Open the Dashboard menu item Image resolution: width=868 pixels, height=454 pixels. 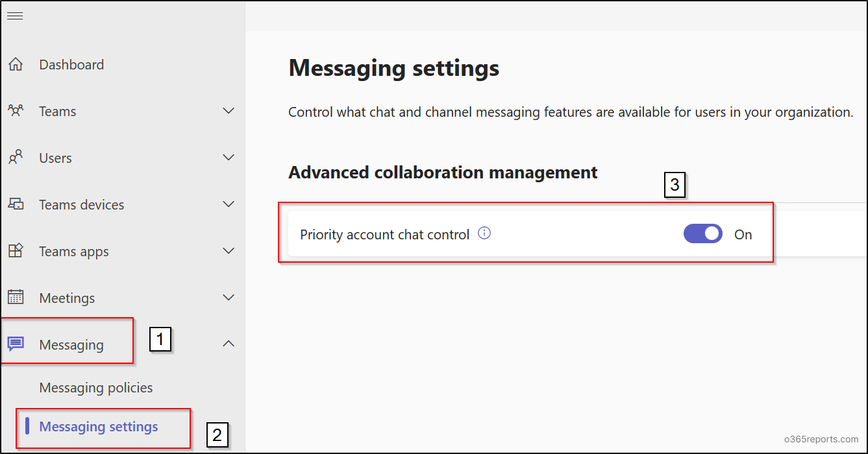tap(71, 65)
